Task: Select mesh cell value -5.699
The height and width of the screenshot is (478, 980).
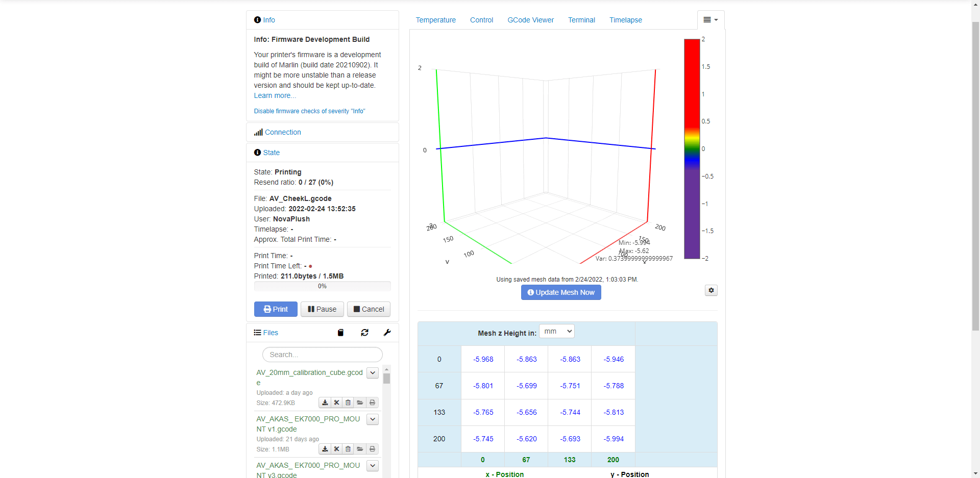Action: pyautogui.click(x=526, y=386)
